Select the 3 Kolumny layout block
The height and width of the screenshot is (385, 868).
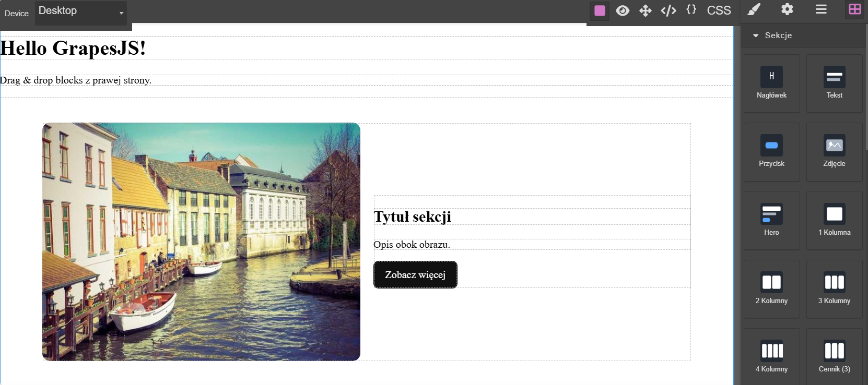tap(834, 288)
